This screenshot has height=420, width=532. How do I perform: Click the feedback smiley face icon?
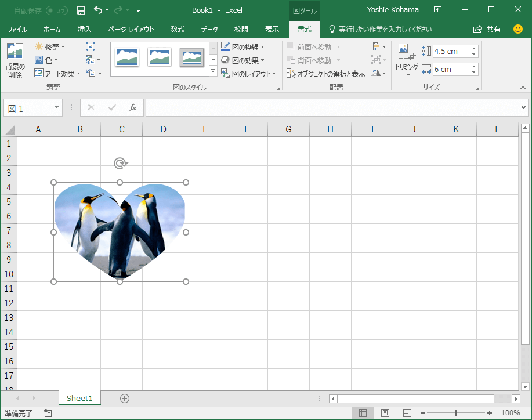[x=517, y=29]
